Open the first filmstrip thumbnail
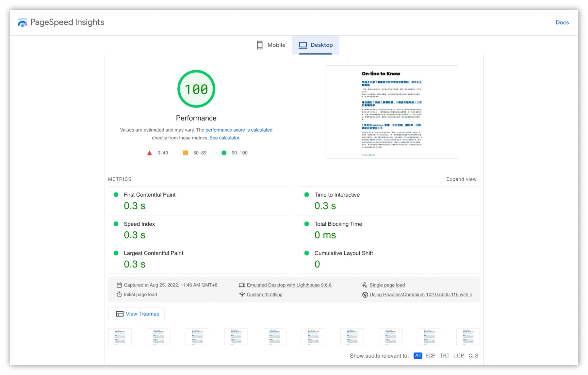Screen dimensions: 588x375 120,336
